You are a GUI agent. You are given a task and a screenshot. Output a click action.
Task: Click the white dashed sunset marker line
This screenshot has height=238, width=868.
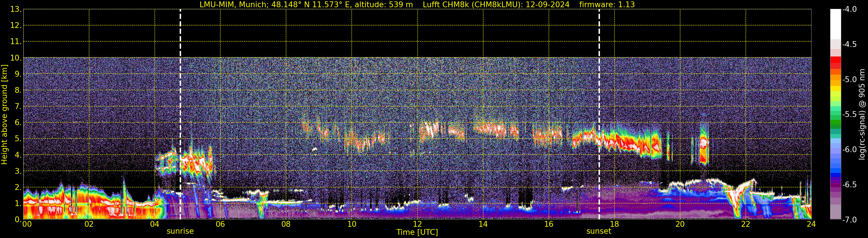[599, 115]
